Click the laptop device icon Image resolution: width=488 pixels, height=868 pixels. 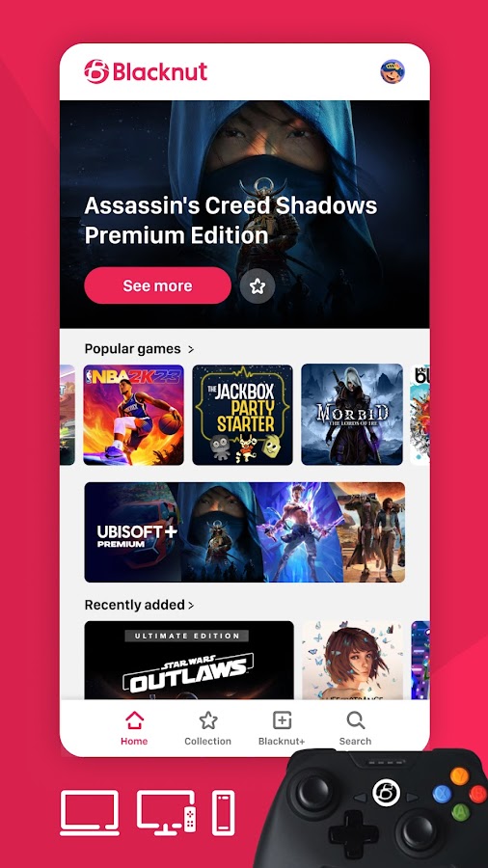90,813
